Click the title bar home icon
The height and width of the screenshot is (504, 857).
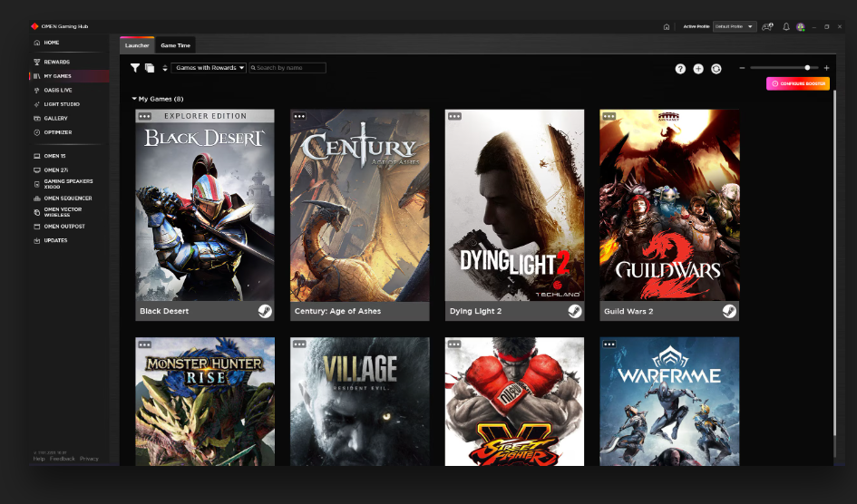667,27
